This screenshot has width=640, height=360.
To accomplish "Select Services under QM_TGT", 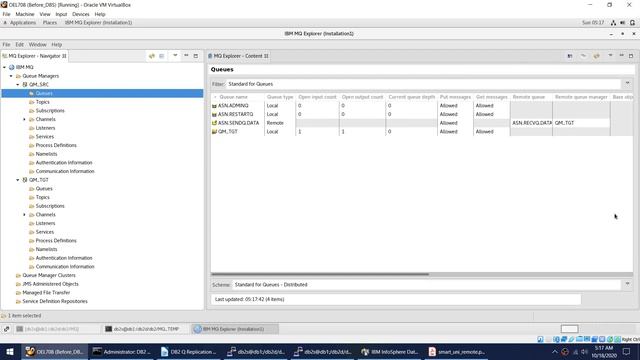I will pos(44,232).
